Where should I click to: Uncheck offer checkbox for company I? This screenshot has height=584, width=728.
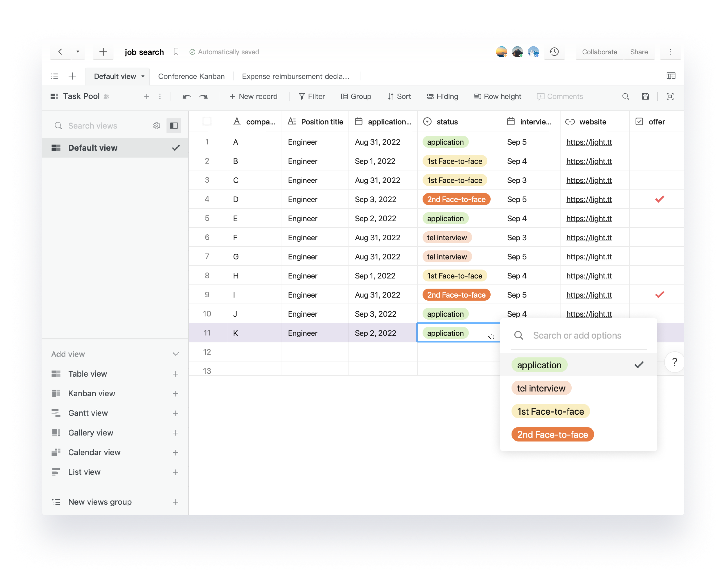[x=659, y=295]
